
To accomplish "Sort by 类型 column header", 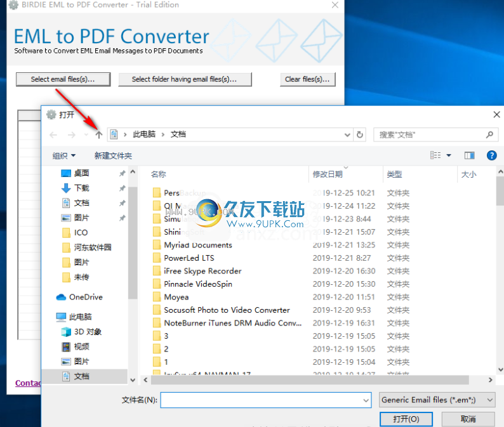I will pos(394,174).
